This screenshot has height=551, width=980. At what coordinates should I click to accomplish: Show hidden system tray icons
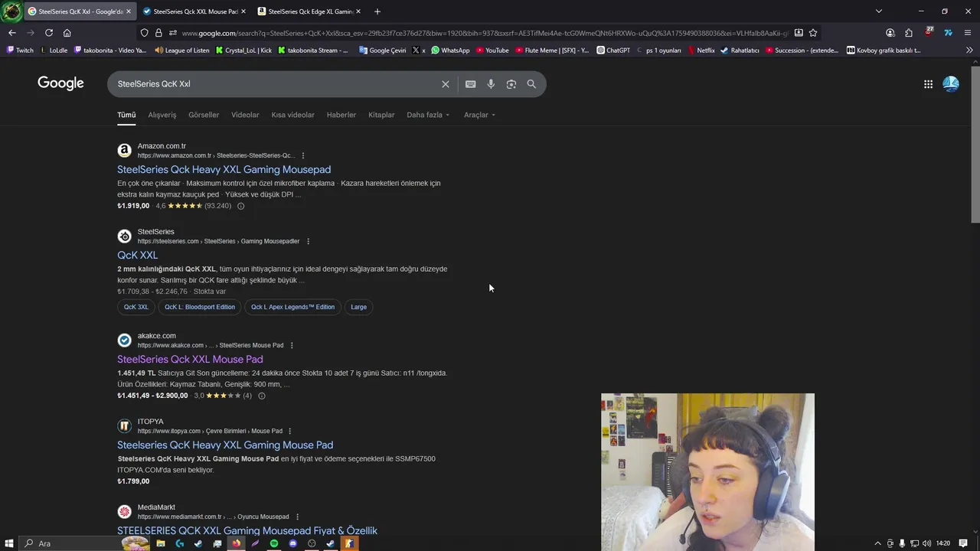[877, 543]
